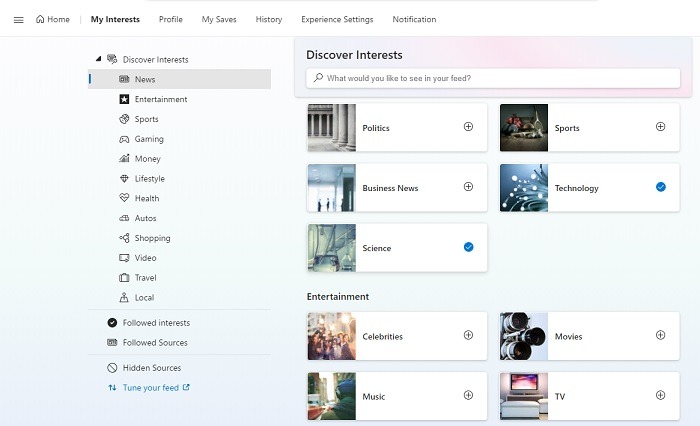Click the Sports equipment thumbnail

(524, 128)
